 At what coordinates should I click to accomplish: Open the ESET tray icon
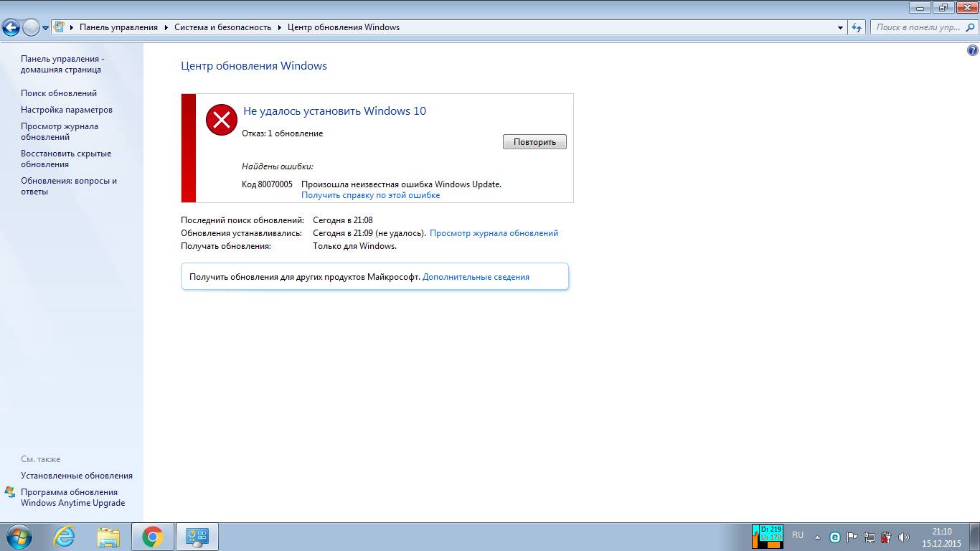coord(835,537)
